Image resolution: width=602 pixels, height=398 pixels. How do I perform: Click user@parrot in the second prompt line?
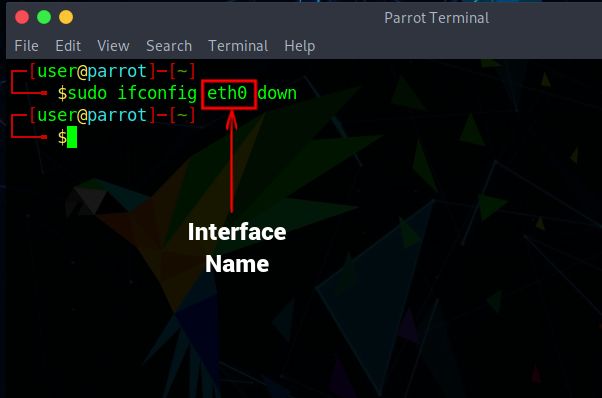92,115
